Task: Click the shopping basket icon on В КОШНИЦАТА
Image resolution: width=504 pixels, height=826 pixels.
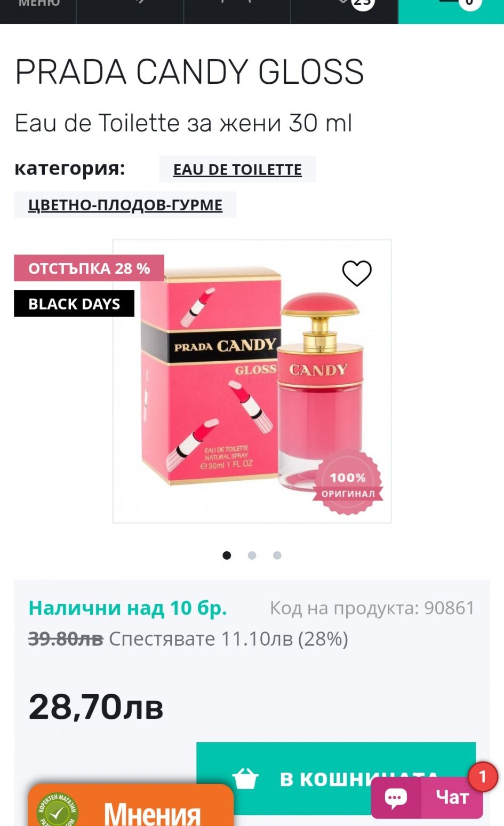Action: pyautogui.click(x=246, y=779)
